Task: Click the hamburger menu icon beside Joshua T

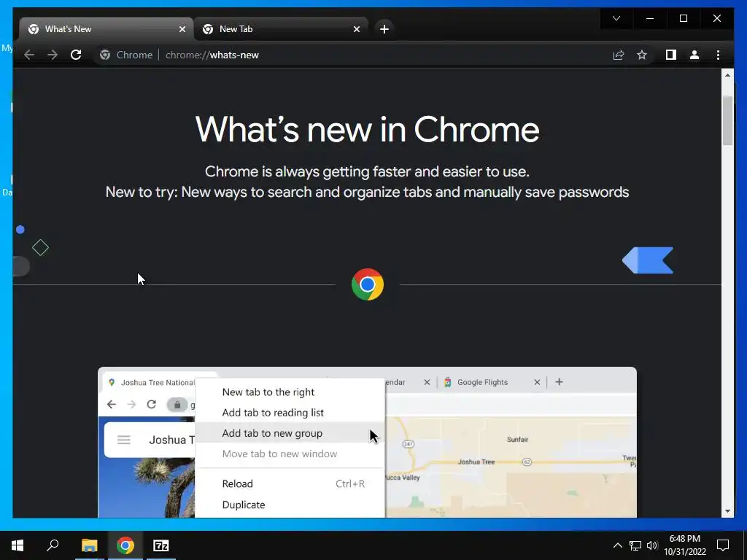Action: click(124, 440)
